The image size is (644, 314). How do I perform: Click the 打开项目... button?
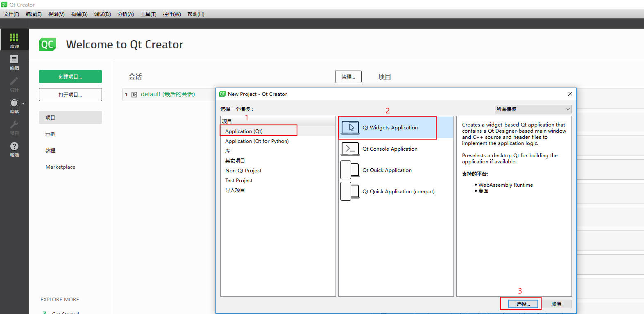pos(70,95)
